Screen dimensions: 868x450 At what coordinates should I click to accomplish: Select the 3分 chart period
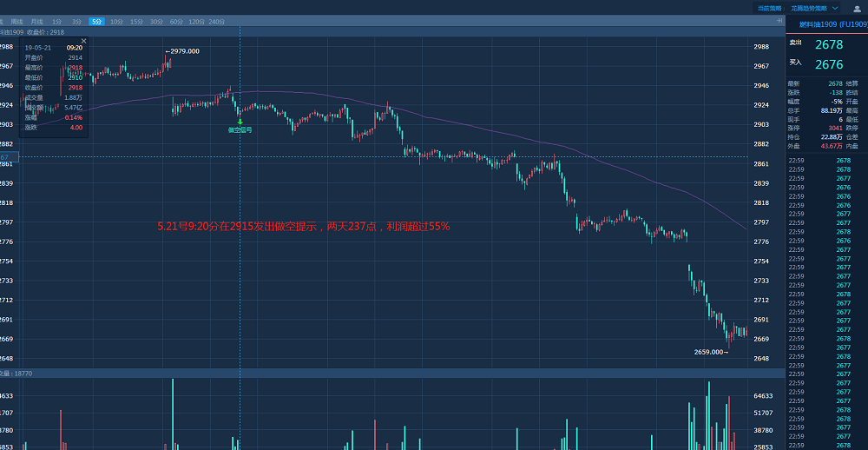pos(76,21)
